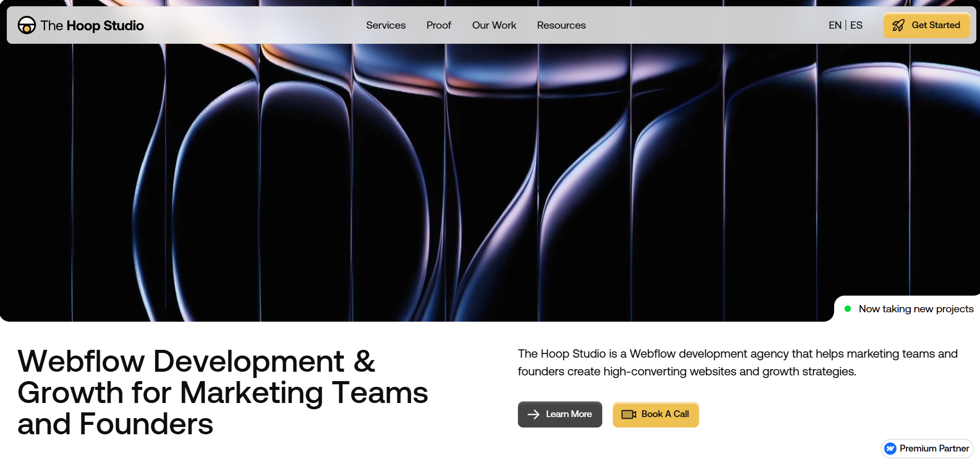
Task: Switch language to ES
Action: coord(856,25)
